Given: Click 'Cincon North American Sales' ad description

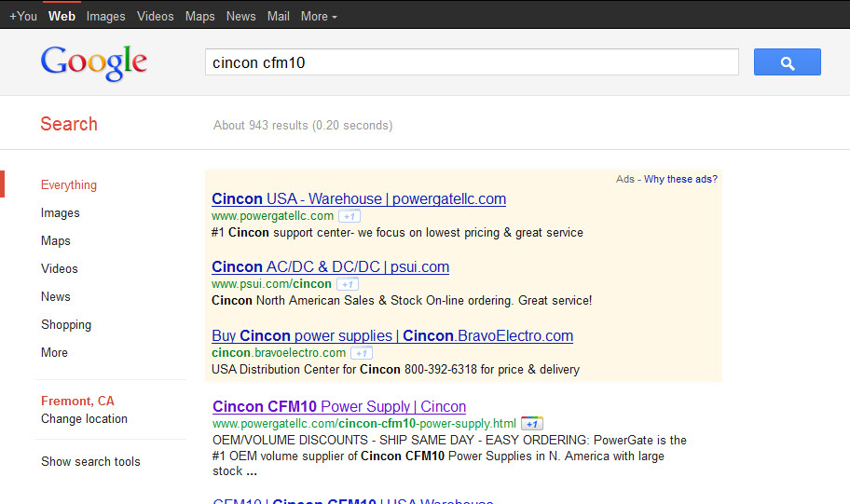Looking at the screenshot, I should point(402,301).
